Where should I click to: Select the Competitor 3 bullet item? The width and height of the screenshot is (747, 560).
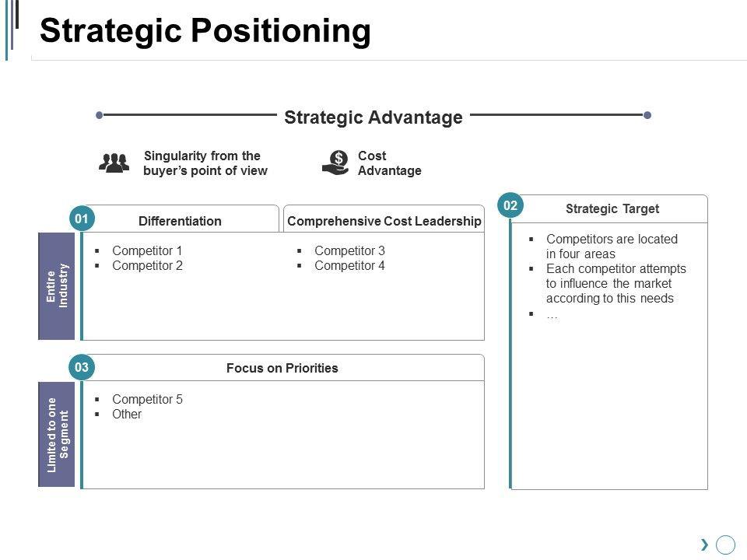coord(349,250)
